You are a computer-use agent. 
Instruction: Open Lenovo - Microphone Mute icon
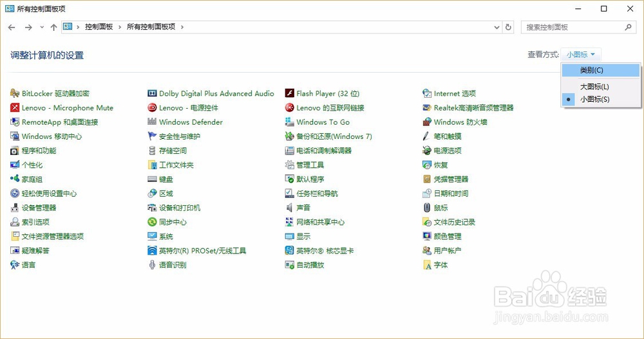pyautogui.click(x=15, y=108)
